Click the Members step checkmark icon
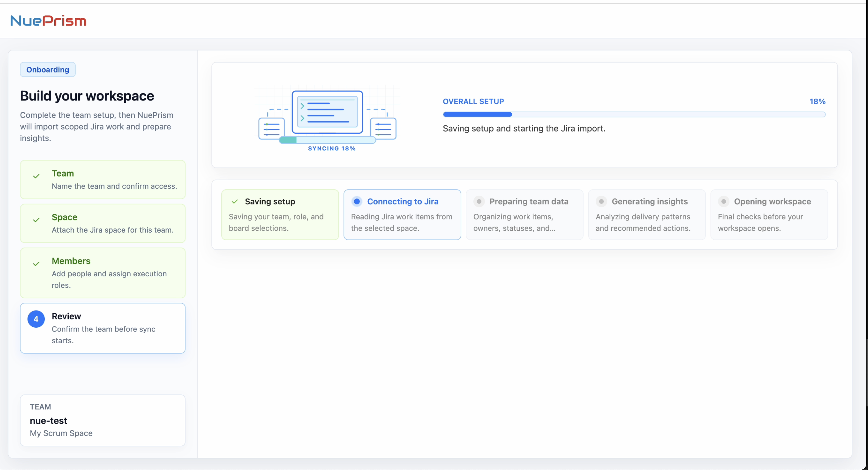Image resolution: width=868 pixels, height=470 pixels. coord(36,263)
